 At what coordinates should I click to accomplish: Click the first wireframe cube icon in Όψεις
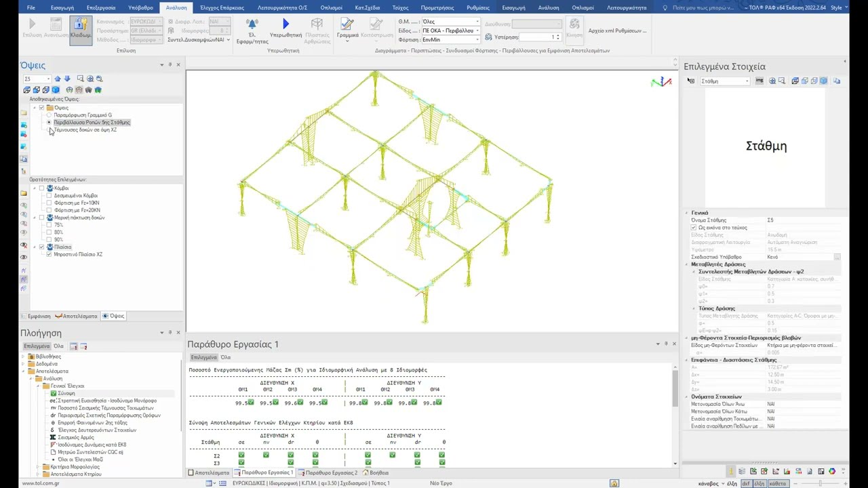(27, 89)
